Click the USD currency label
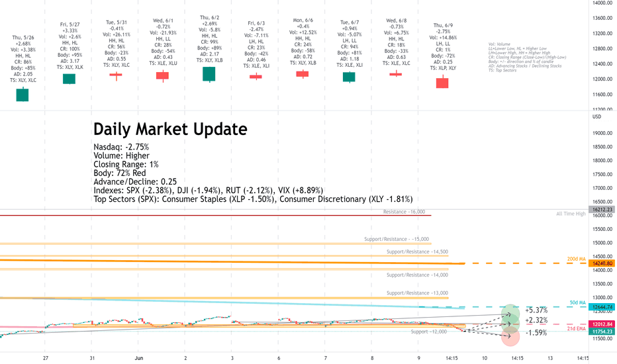Screen dimensions: 617x364 pos(596,117)
